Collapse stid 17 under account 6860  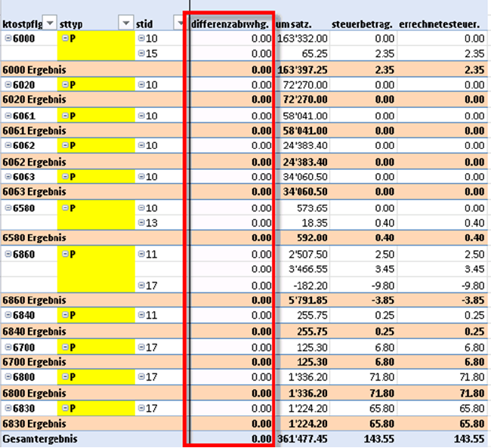(141, 286)
